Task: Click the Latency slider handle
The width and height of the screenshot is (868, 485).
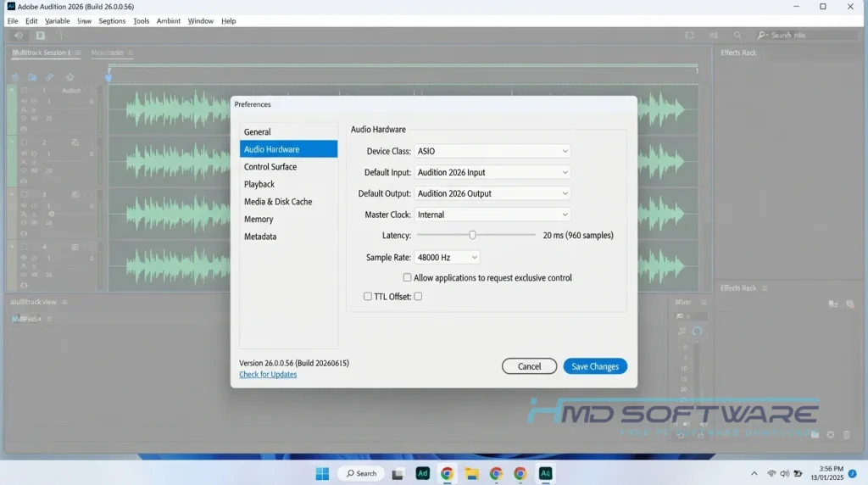Action: point(472,236)
